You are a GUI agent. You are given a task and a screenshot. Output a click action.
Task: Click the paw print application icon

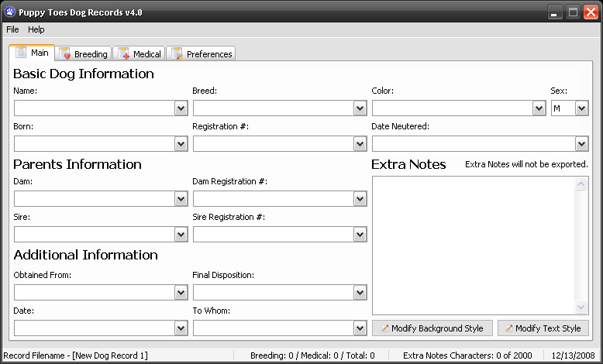10,12
